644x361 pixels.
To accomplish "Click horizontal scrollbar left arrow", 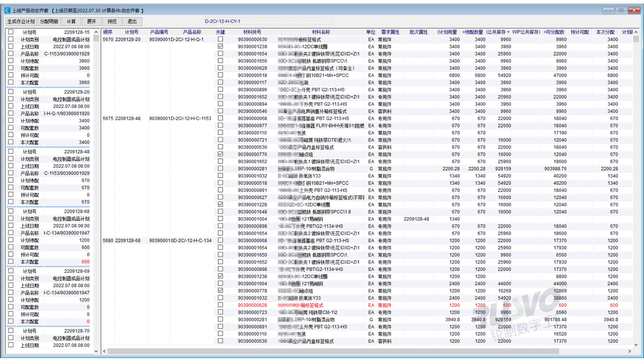I will pyautogui.click(x=105, y=352).
